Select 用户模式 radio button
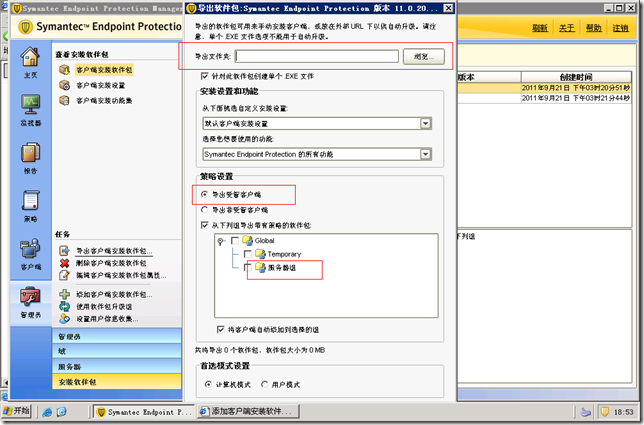Viewport: 644px width, 425px height. point(264,384)
